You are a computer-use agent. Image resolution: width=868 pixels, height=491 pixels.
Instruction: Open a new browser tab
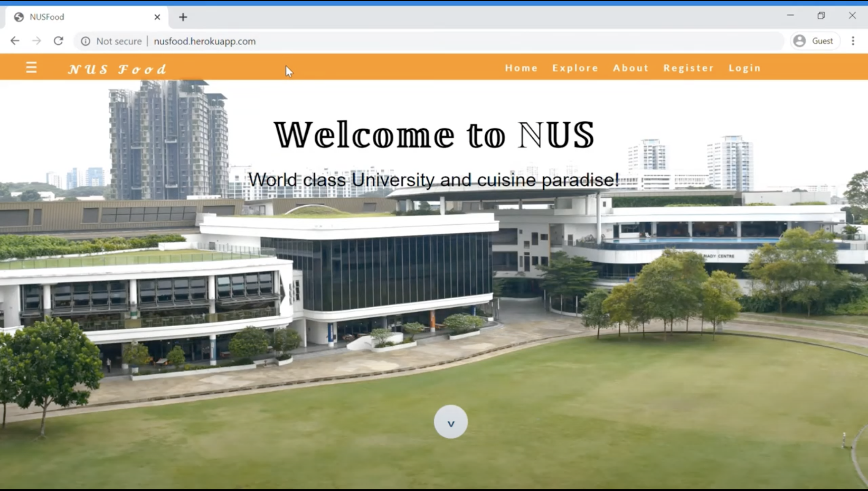pyautogui.click(x=183, y=17)
